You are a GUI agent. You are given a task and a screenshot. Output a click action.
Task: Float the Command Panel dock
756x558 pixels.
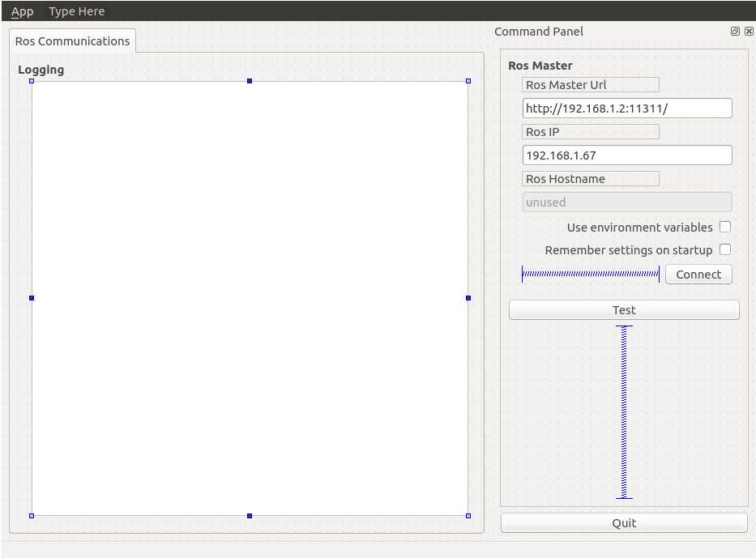(735, 32)
